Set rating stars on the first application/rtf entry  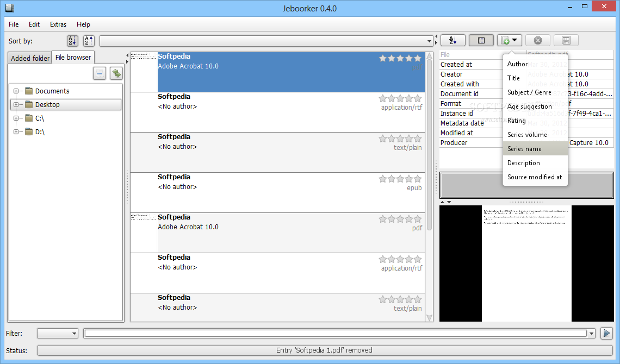pos(400,98)
